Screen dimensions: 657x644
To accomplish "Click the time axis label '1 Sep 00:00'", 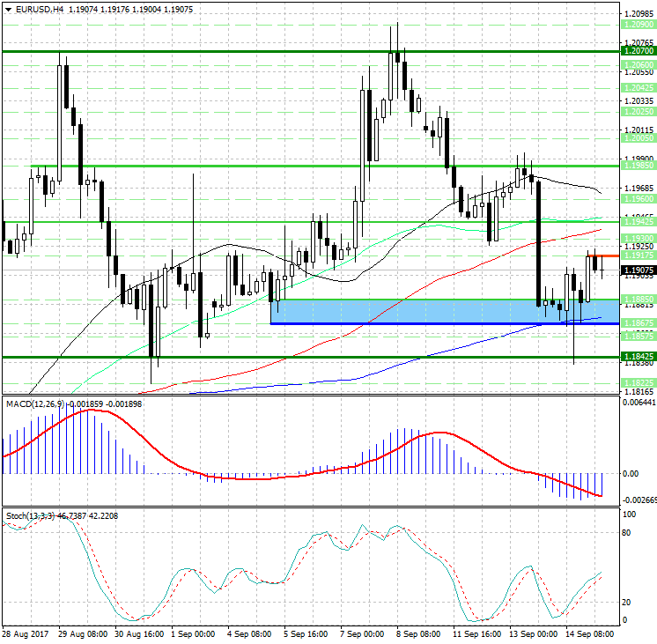I will click(x=193, y=634).
